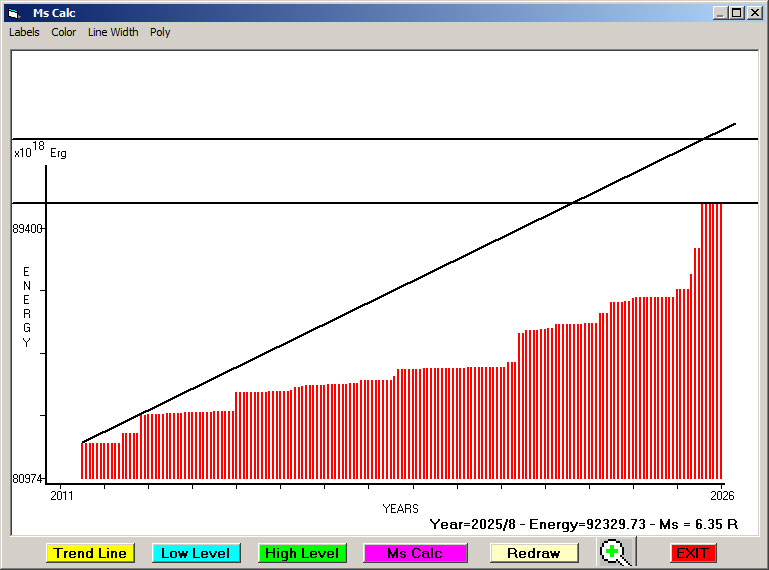Open the Labels menu
769x570 pixels.
24,32
